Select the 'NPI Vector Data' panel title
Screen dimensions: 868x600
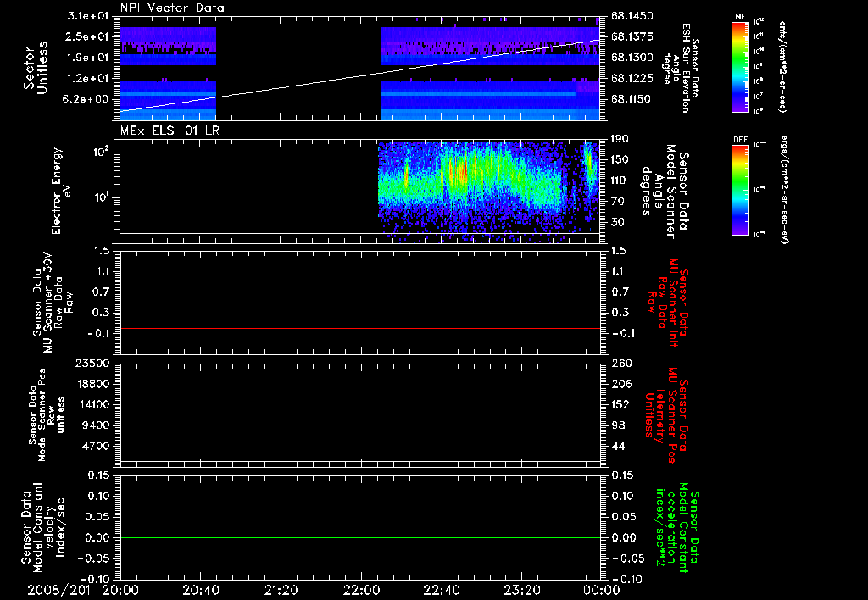point(172,8)
